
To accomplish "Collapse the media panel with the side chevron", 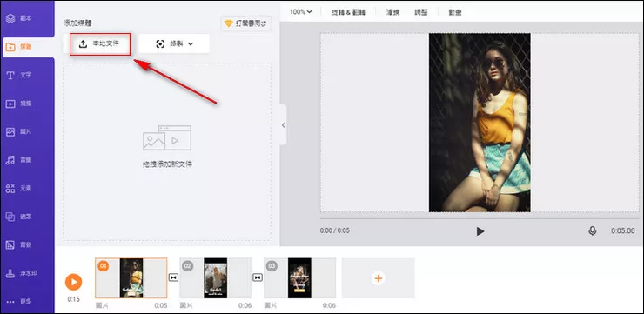I will click(283, 125).
